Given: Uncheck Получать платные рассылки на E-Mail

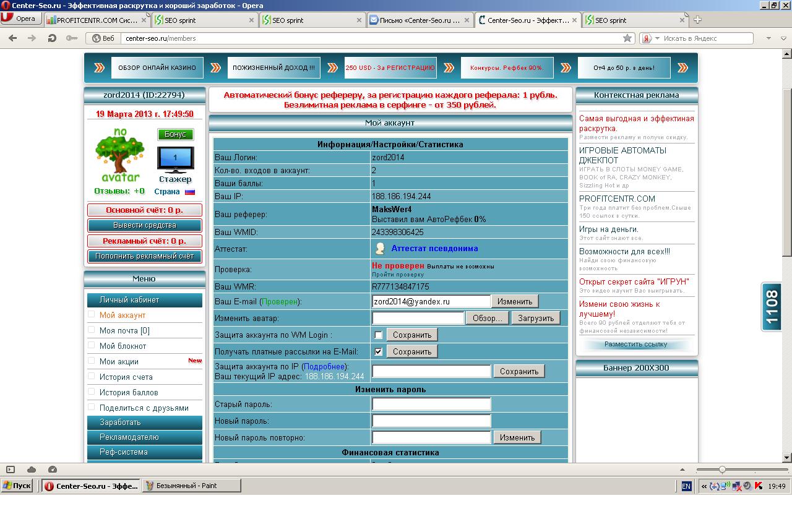Looking at the screenshot, I should click(x=378, y=352).
